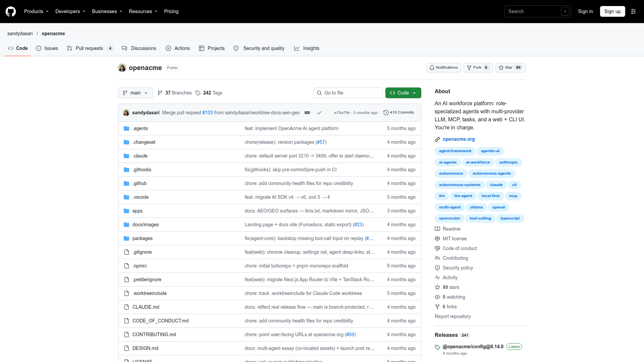The width and height of the screenshot is (644, 362).
Task: View the green commit status checkmark
Action: [319, 113]
